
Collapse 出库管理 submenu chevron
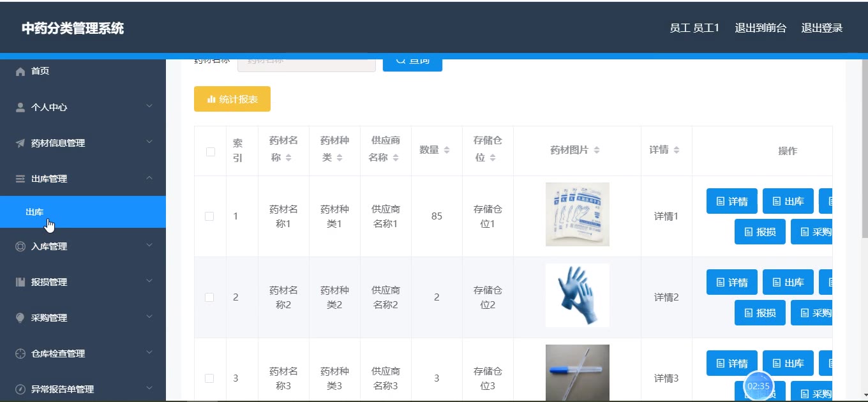[x=149, y=178]
